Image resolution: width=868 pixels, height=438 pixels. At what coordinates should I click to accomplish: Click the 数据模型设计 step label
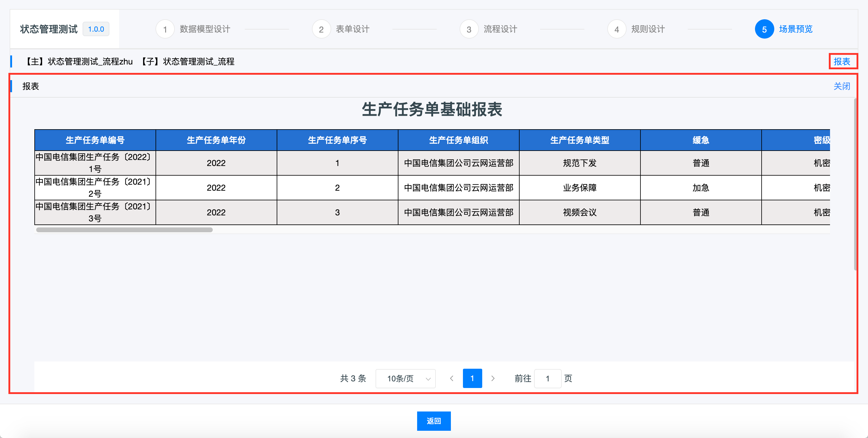205,29
